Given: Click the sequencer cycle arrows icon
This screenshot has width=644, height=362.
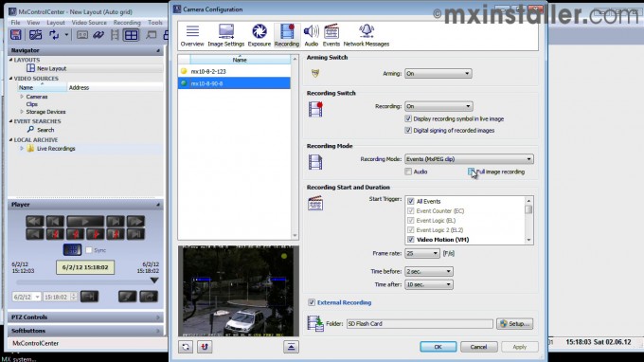Looking at the screenshot, I should (54, 35).
